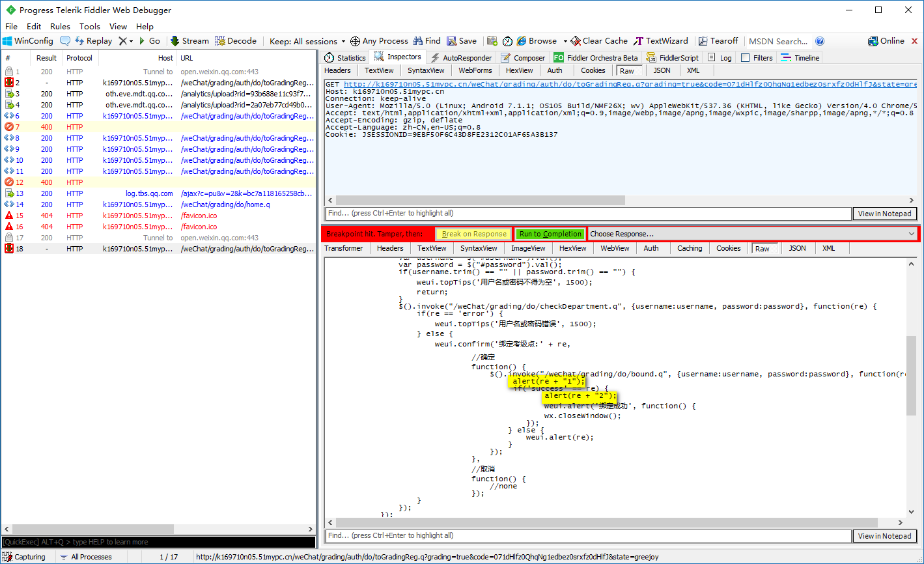Click View in Notepad for the response
Image resolution: width=924 pixels, height=564 pixels.
(x=884, y=536)
